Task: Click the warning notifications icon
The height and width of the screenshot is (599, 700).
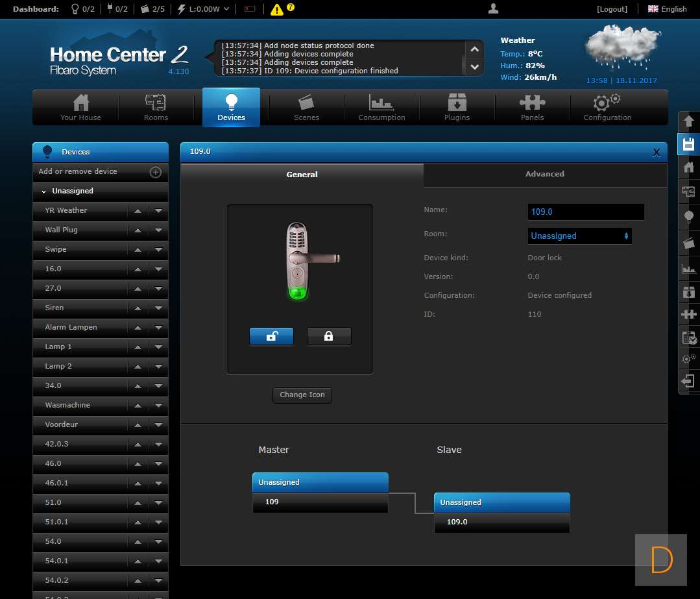Action: click(x=277, y=9)
